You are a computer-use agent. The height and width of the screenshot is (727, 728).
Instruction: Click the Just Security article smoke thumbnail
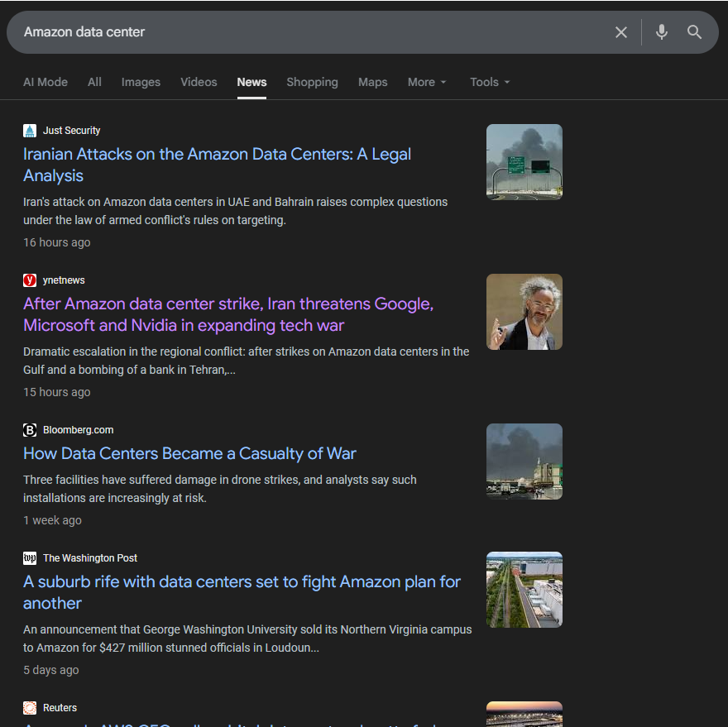(524, 162)
